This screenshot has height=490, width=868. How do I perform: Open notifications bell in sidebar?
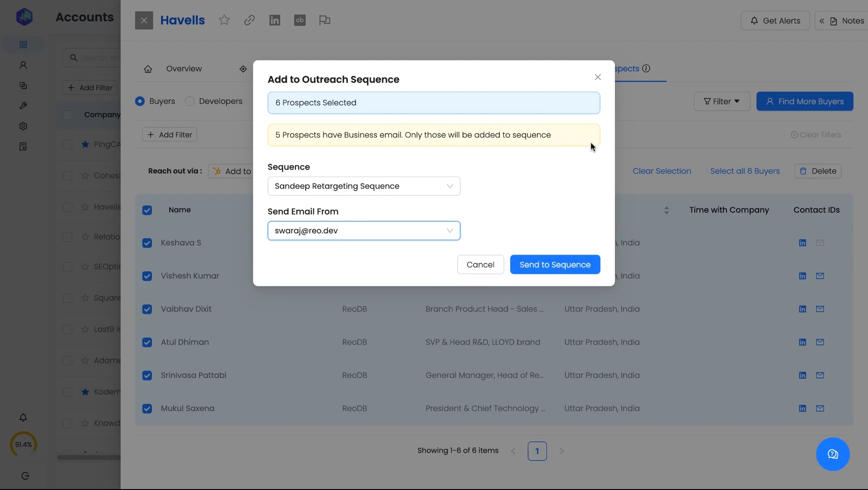click(23, 417)
